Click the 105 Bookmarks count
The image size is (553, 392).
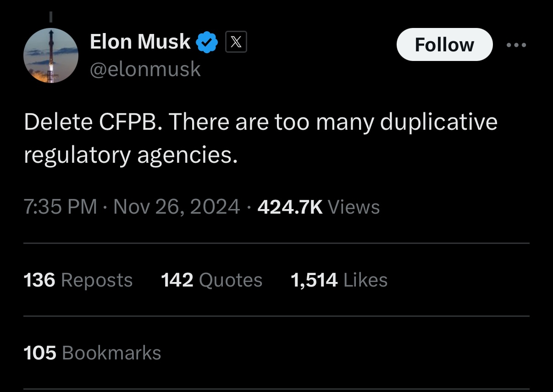(92, 353)
